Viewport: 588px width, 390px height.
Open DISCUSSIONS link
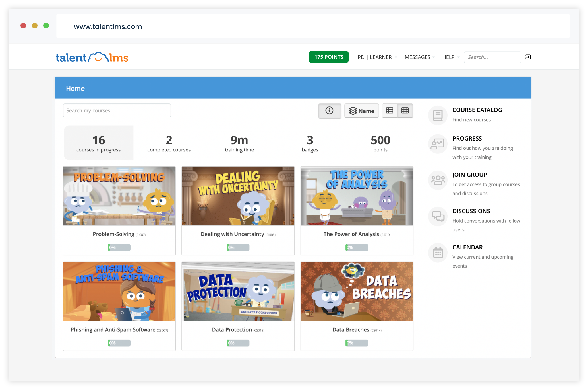click(471, 211)
